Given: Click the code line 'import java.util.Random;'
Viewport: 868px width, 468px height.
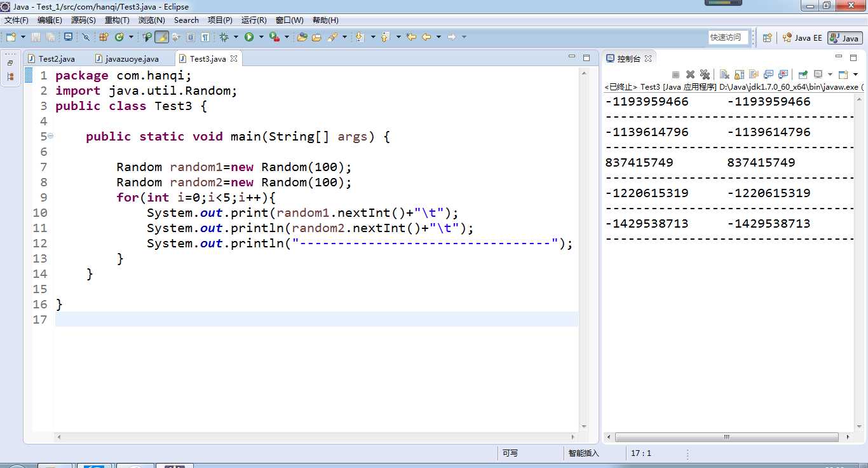Looking at the screenshot, I should (x=146, y=91).
